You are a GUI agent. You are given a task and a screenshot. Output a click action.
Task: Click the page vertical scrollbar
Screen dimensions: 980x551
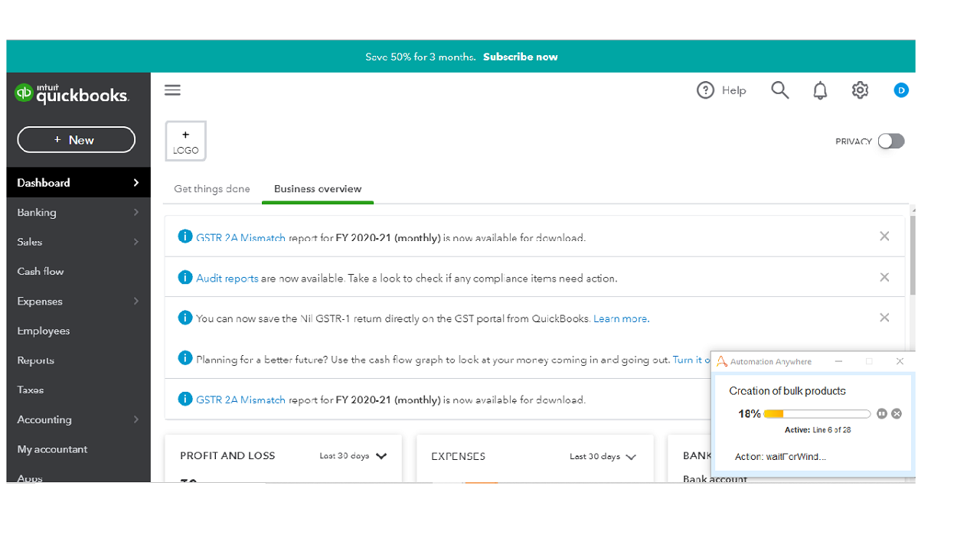[x=912, y=256]
